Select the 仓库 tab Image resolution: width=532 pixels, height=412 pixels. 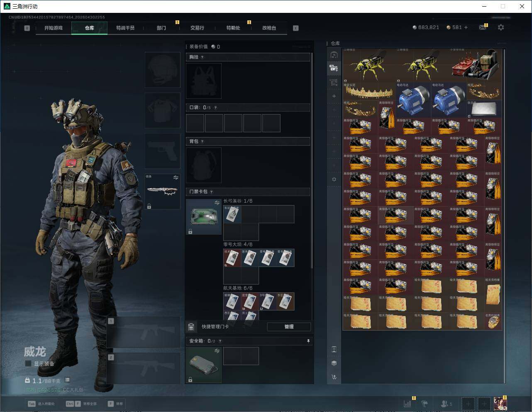[x=90, y=28]
